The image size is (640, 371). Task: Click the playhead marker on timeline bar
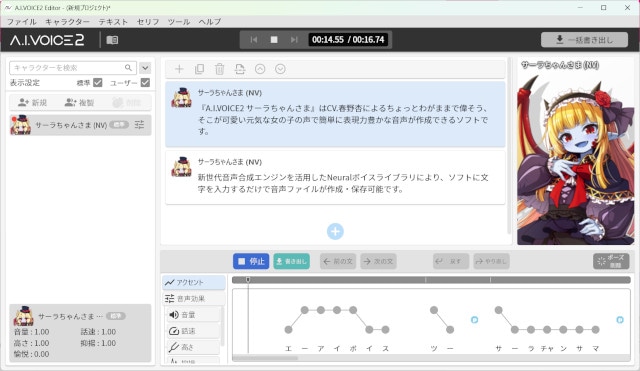tap(248, 280)
